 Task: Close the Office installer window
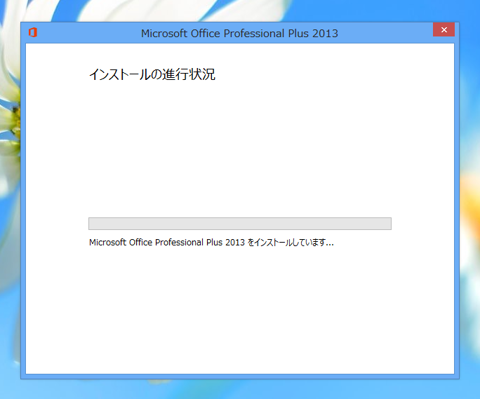tap(444, 30)
